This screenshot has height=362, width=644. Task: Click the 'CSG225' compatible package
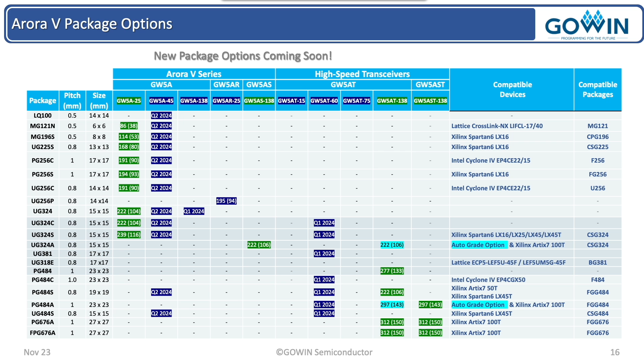597,147
